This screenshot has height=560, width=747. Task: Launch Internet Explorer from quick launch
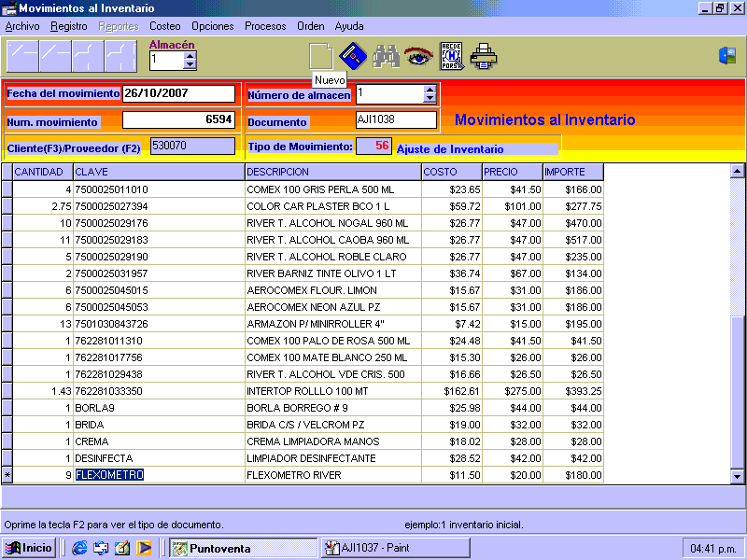tap(79, 548)
